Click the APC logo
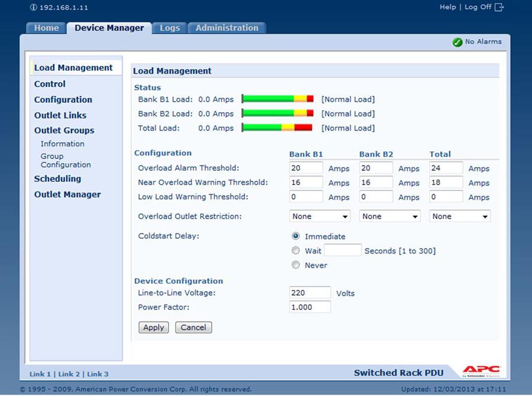 (481, 371)
